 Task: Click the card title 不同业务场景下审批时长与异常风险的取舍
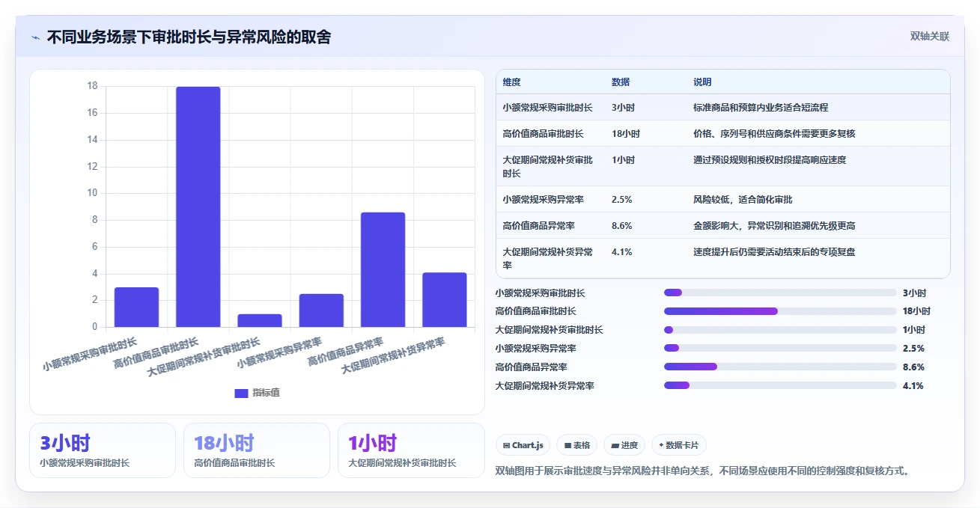(x=189, y=37)
